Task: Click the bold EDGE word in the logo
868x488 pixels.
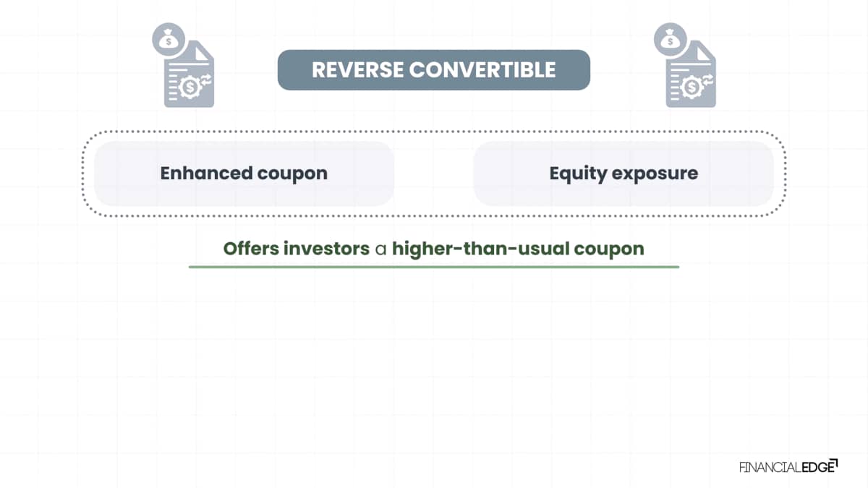Action: click(818, 467)
